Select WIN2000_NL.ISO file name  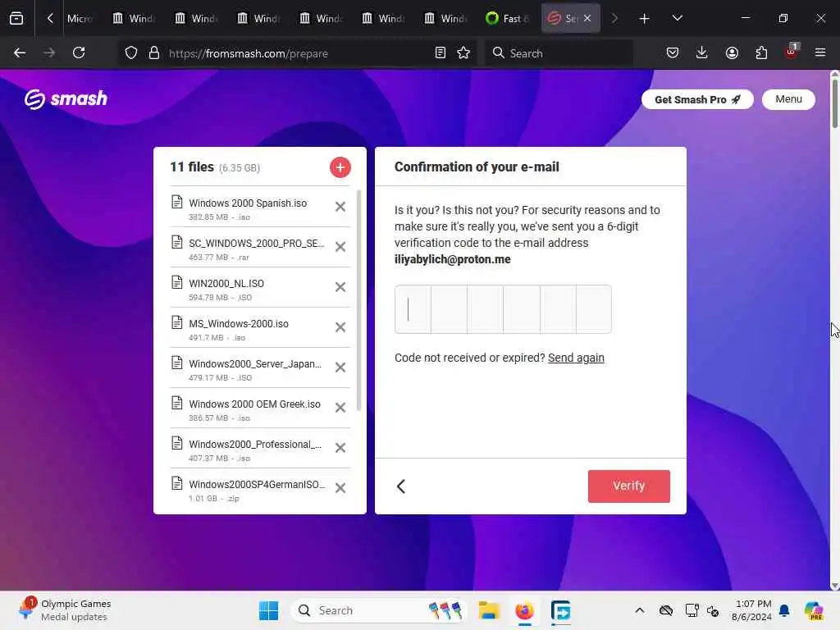(x=226, y=283)
